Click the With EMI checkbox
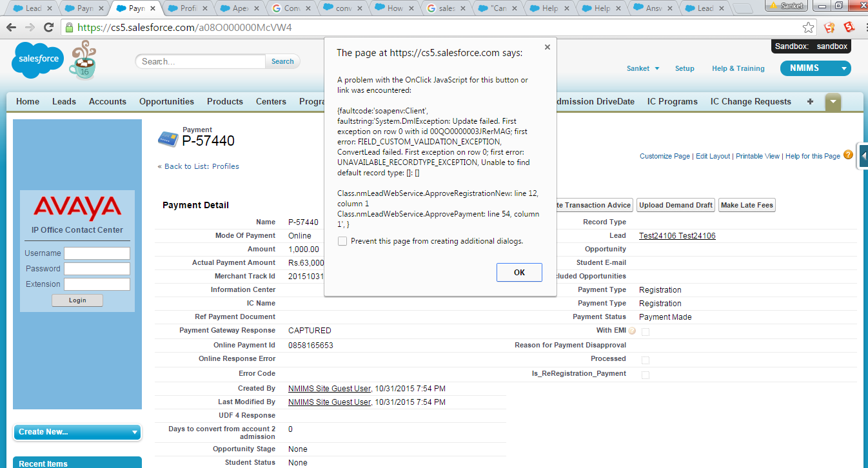Viewport: 868px width, 468px height. [x=646, y=331]
